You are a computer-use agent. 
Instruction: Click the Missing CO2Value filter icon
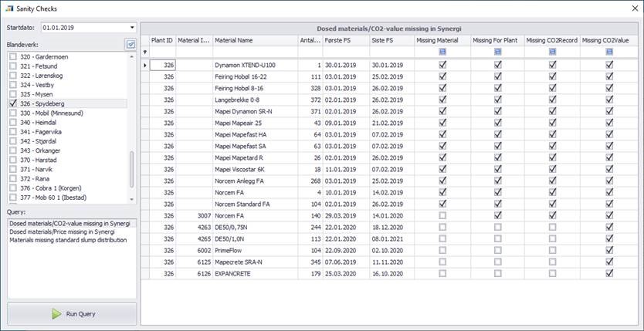click(x=609, y=52)
